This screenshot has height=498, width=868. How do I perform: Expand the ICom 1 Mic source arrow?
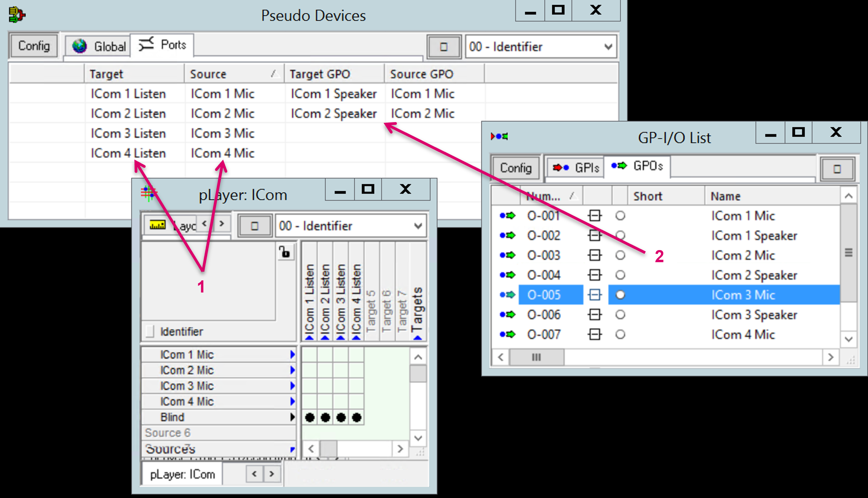(292, 355)
